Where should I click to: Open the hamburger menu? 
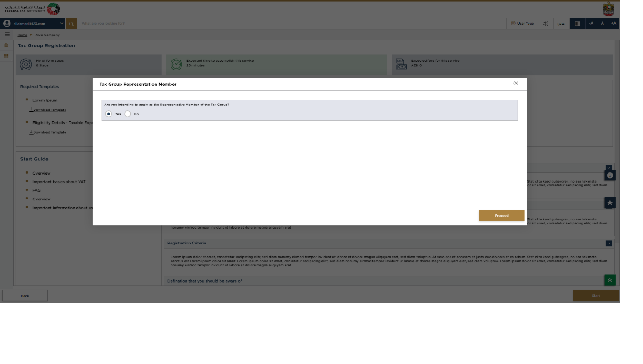point(7,34)
